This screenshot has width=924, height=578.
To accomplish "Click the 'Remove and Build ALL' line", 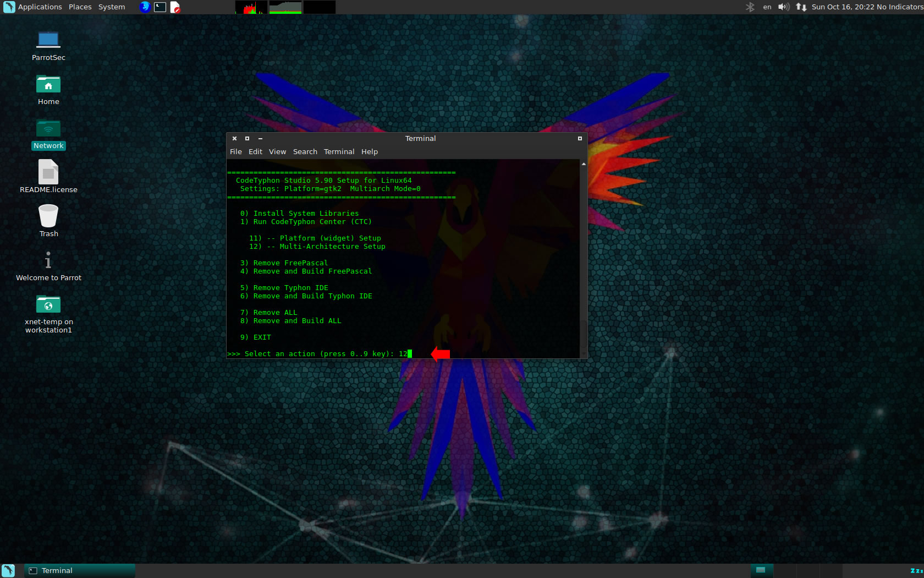I will point(290,321).
